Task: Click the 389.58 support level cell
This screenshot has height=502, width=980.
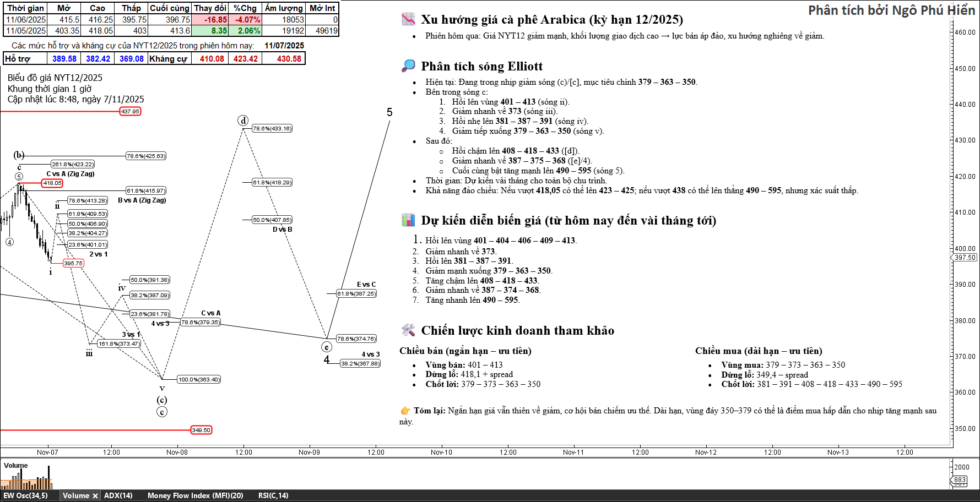Action: pyautogui.click(x=64, y=59)
